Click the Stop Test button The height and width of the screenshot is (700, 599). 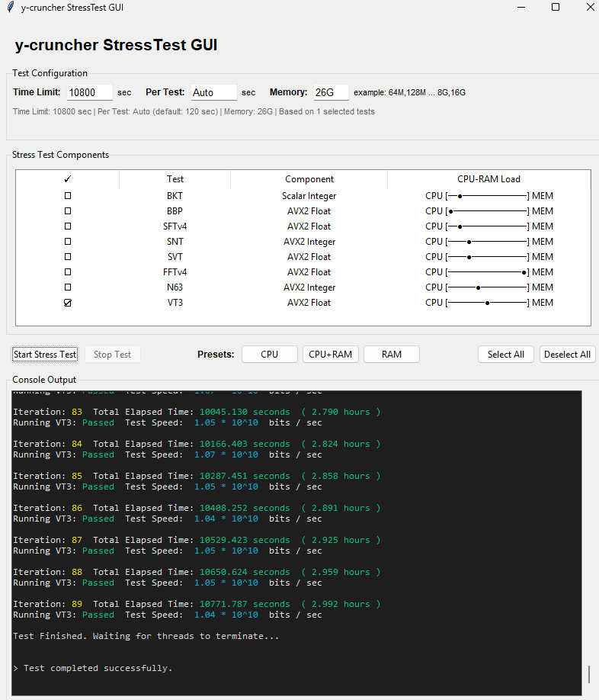(x=112, y=355)
